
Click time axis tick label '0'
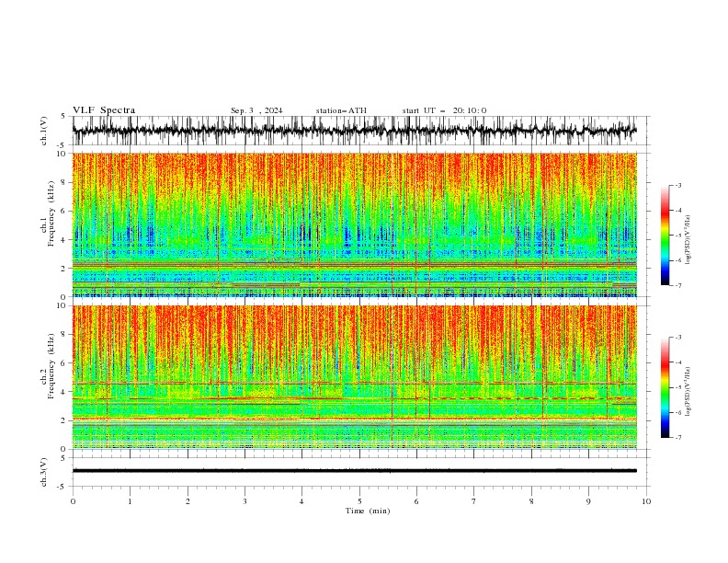click(x=73, y=501)
